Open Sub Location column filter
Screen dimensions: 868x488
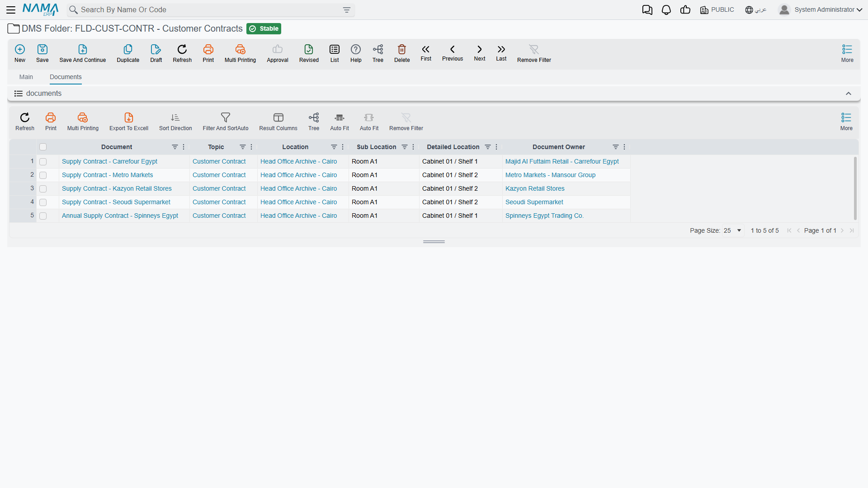point(405,147)
